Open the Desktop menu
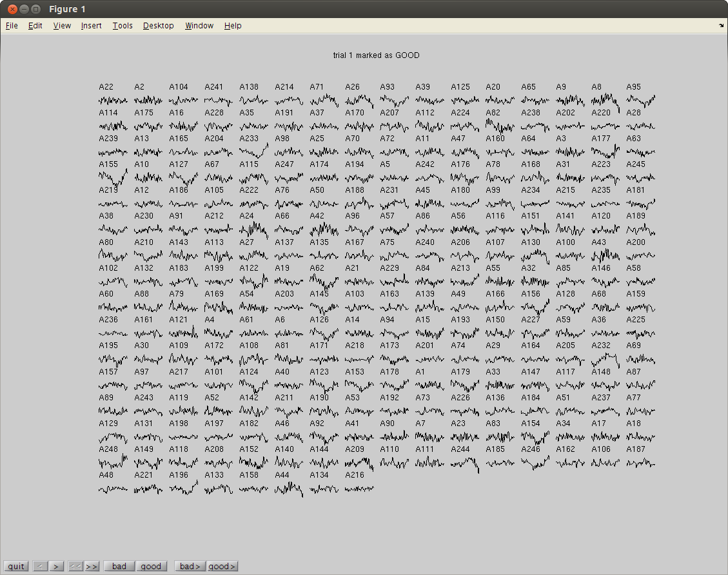 [x=158, y=26]
